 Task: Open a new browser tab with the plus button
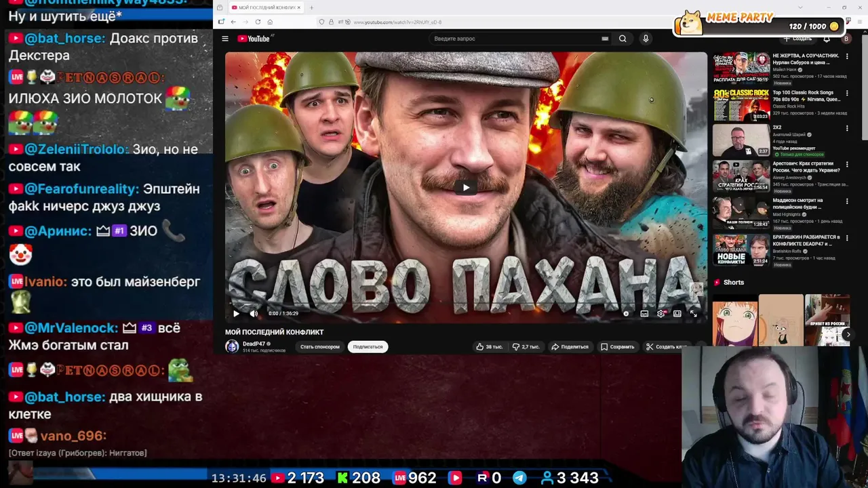pos(311,7)
